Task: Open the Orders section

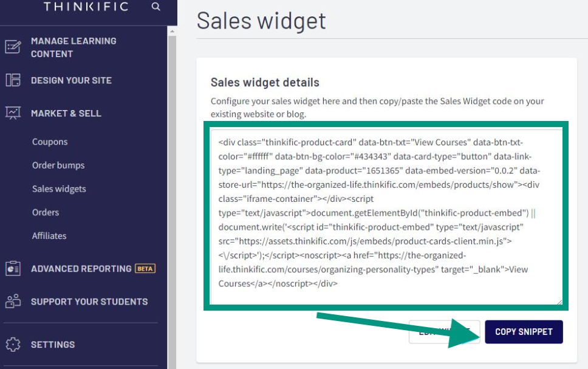Action: 46,213
